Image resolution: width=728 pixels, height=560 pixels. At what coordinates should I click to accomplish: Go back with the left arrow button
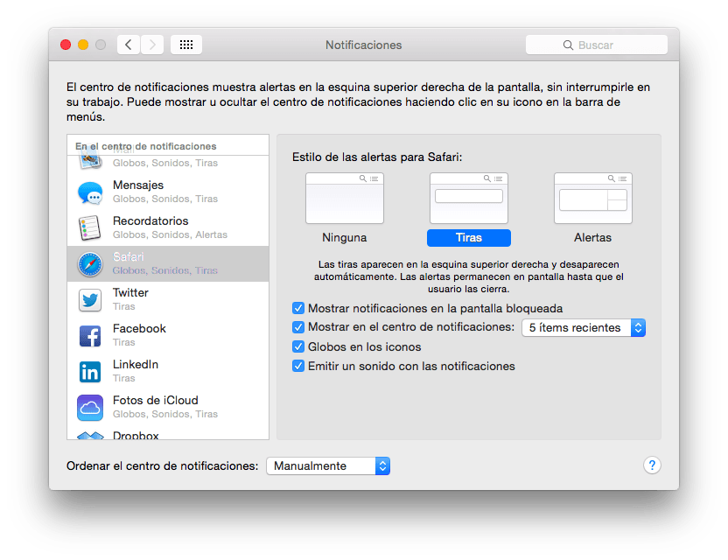point(129,45)
